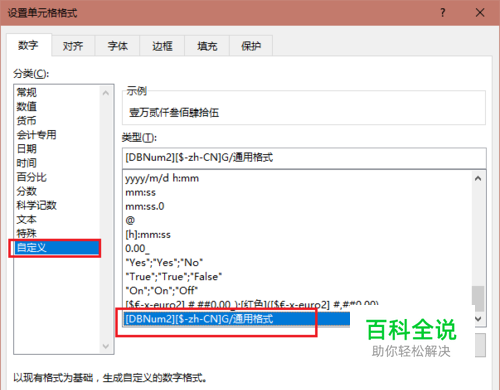The height and width of the screenshot is (390, 500).
Task: Select the 保护 tab
Action: (251, 46)
